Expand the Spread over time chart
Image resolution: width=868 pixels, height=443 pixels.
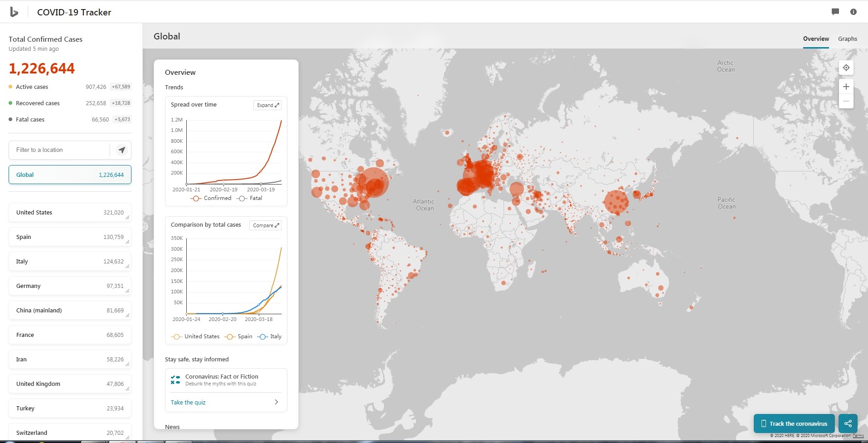coord(267,105)
